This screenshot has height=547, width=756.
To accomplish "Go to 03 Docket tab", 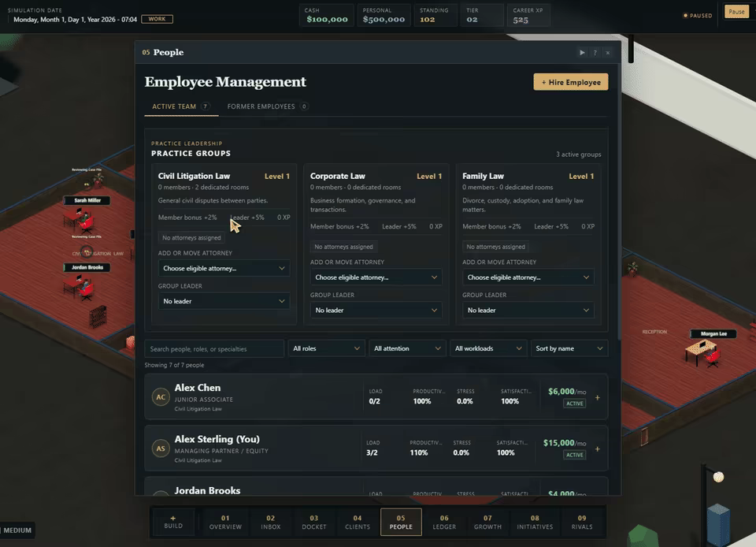I will [x=314, y=522].
